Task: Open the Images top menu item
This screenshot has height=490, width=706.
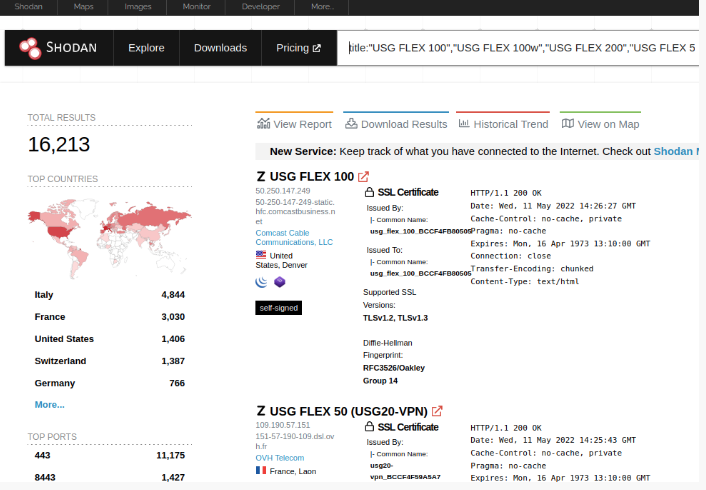Action: 138,6
